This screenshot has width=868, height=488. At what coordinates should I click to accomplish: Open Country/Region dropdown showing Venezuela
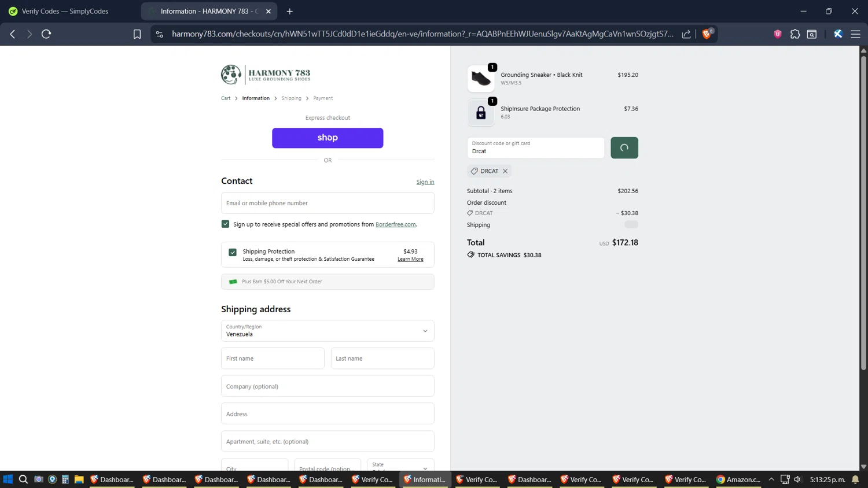pos(328,331)
